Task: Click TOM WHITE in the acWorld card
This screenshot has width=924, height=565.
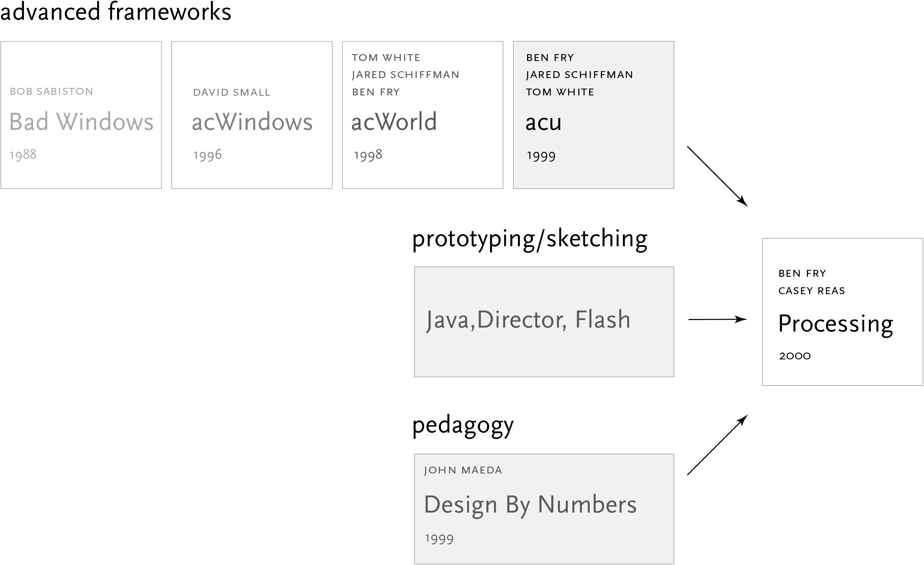Action: click(386, 58)
